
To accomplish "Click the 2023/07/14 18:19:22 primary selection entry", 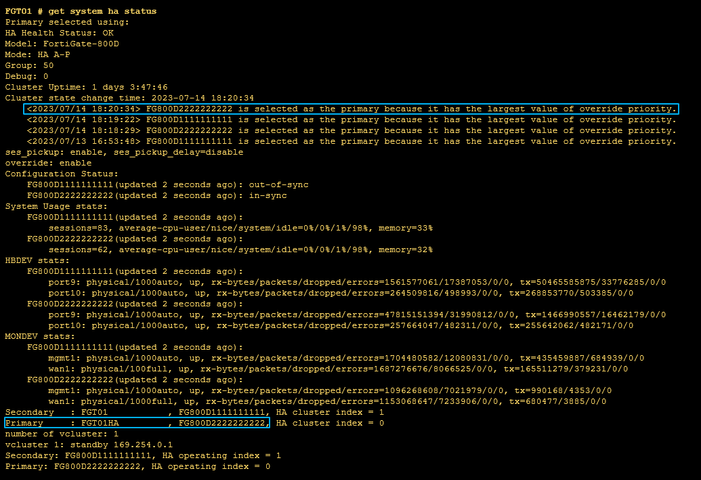I will [351, 120].
